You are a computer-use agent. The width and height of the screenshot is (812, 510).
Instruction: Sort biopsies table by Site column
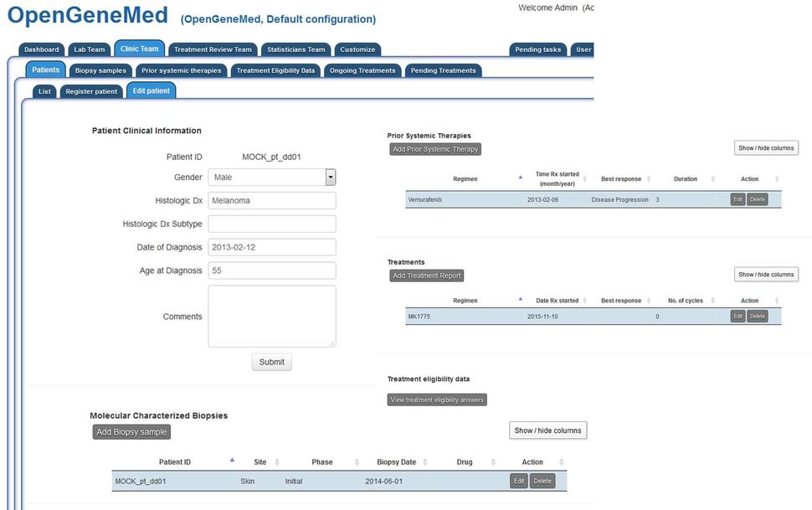click(x=277, y=462)
